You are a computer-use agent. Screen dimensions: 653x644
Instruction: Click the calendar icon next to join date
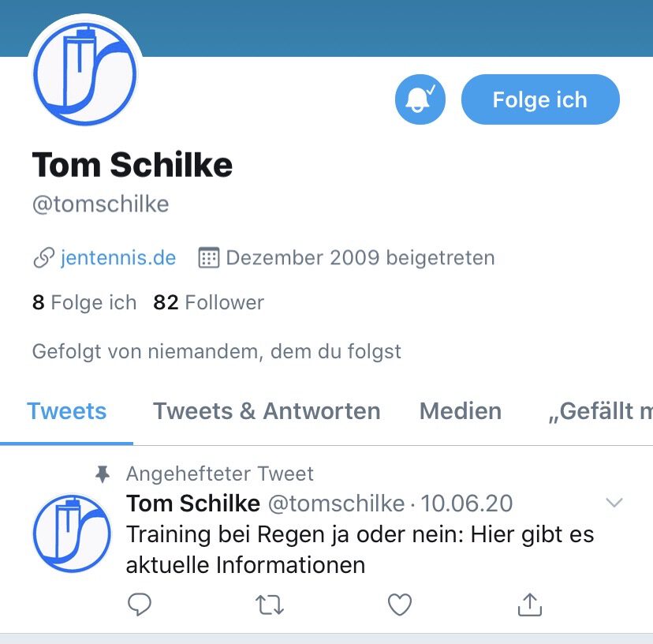coord(208,257)
